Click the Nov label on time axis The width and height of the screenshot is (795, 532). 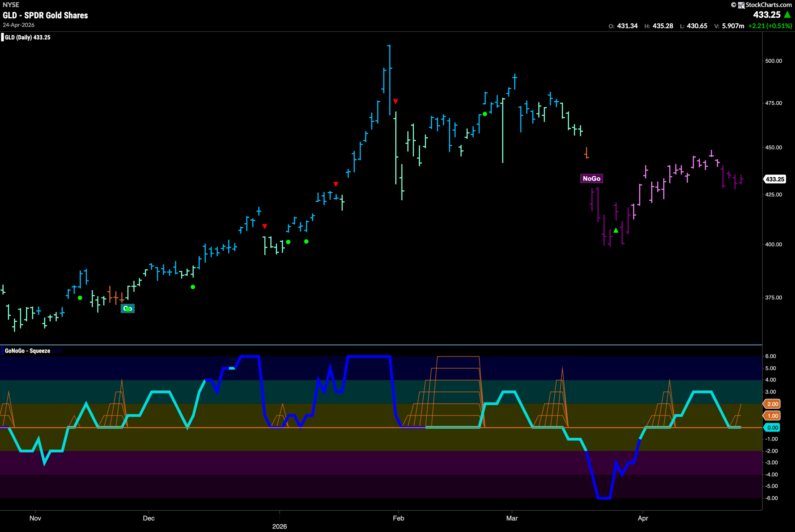tap(35, 518)
